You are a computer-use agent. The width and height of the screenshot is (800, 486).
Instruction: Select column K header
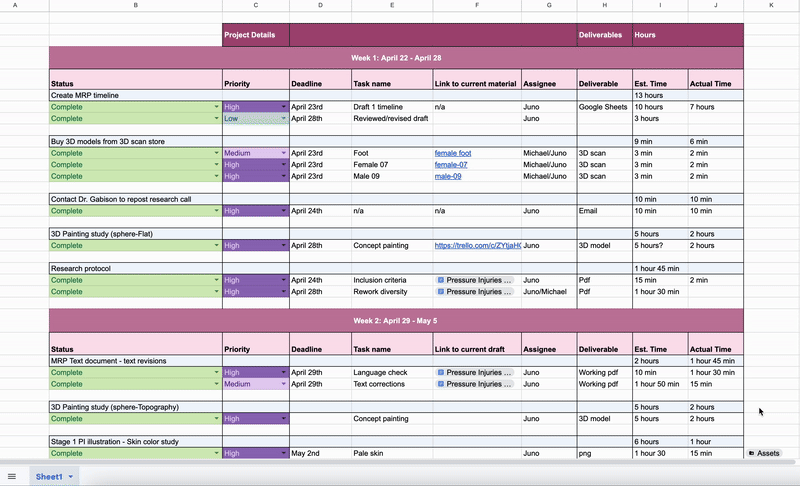pos(771,5)
